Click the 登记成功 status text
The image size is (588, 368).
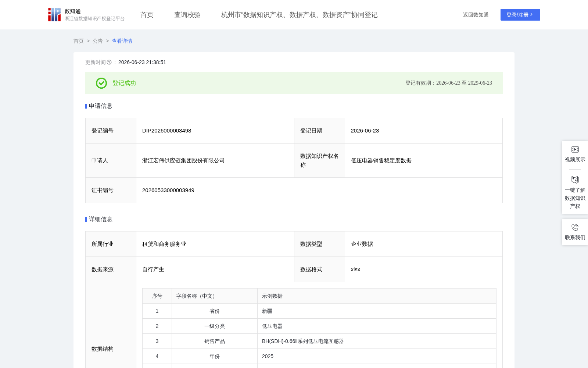[x=124, y=83]
